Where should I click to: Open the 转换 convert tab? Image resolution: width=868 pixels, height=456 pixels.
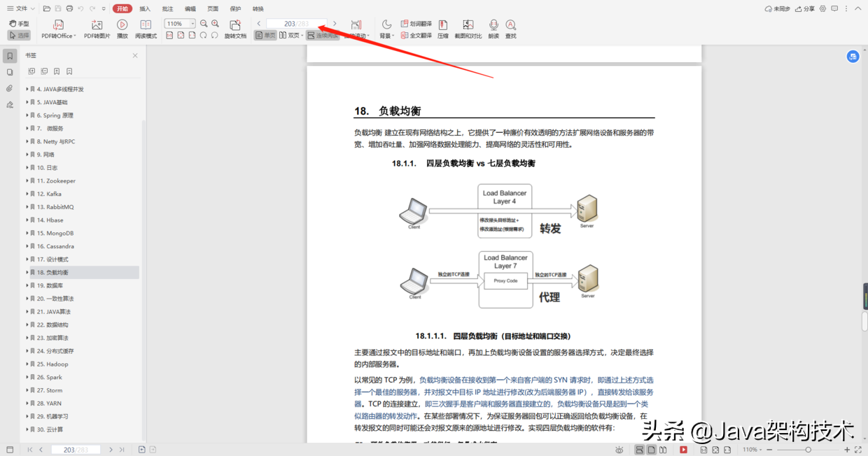(x=258, y=8)
